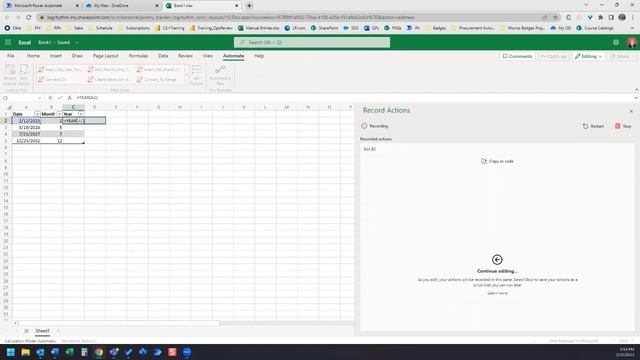Expand the Office Scripts gallery arrow
Screen dimensions: 640x360
[x=187, y=75]
